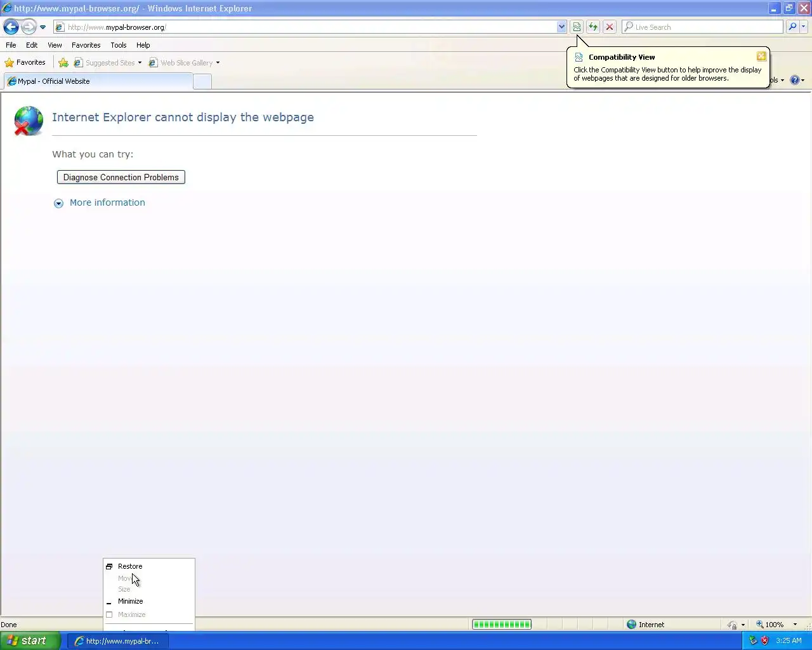Close the Compatibility View balloon tip
This screenshot has width=812, height=650.
tap(761, 56)
